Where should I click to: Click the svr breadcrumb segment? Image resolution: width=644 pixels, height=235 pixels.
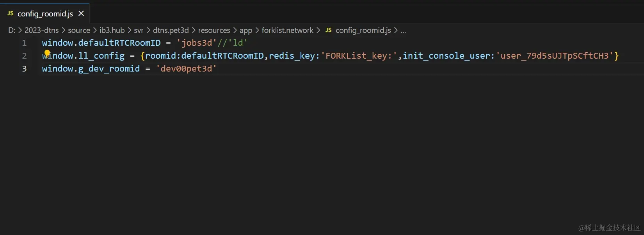[x=139, y=30]
